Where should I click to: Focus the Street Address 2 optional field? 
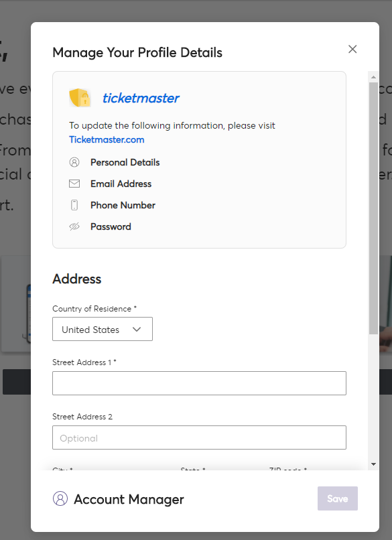coord(199,437)
